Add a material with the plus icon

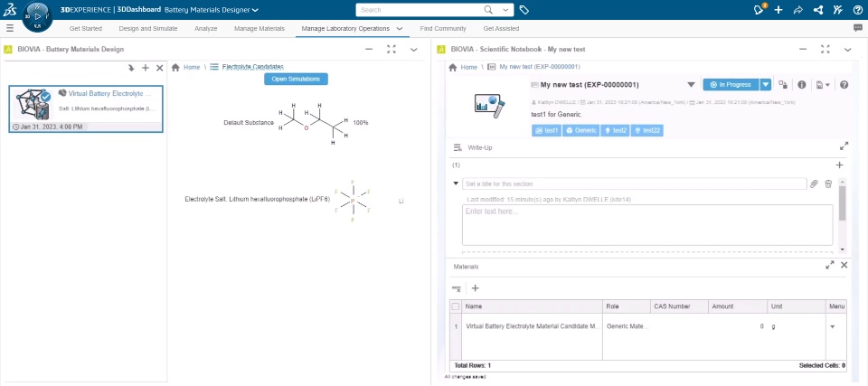click(x=475, y=288)
